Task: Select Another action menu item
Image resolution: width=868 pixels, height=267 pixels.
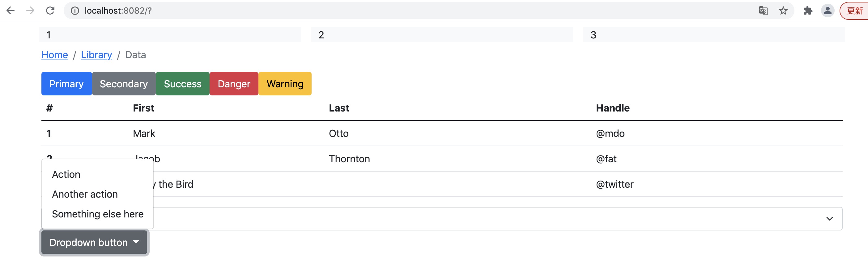Action: click(x=85, y=195)
